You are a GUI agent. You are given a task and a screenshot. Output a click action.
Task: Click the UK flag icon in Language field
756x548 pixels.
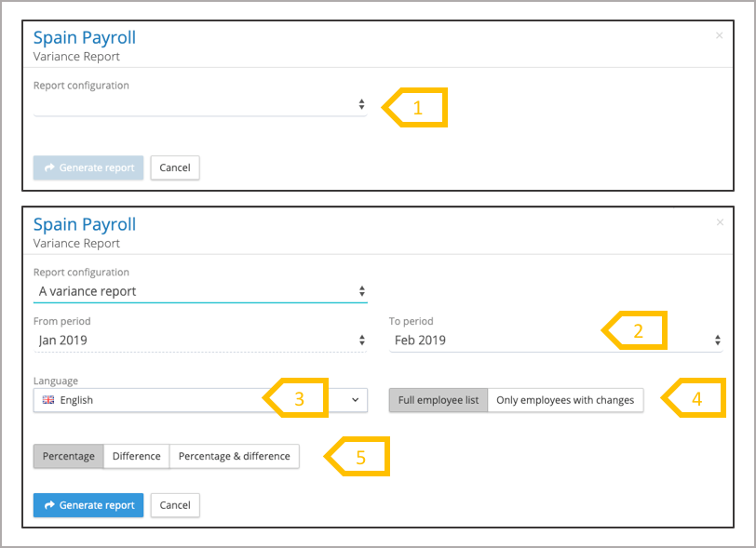tap(48, 400)
